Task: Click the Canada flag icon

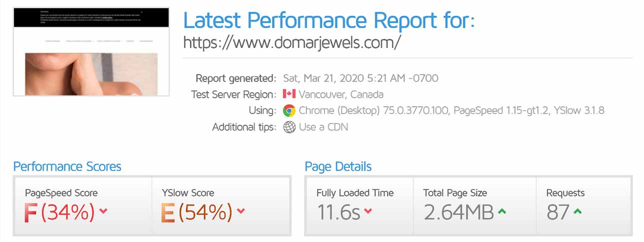Action: tap(289, 94)
